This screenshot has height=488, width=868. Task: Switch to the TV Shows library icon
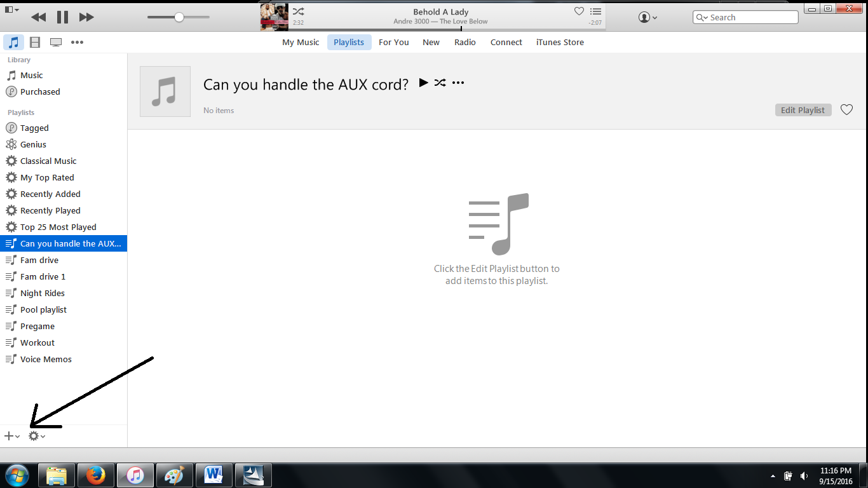[x=56, y=43]
